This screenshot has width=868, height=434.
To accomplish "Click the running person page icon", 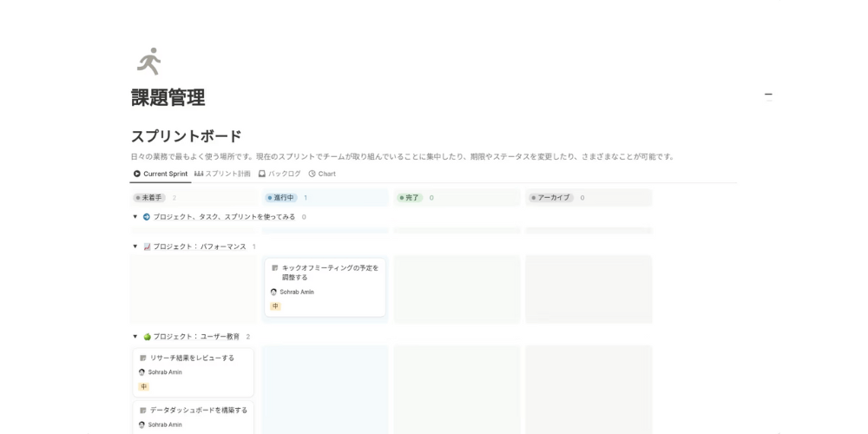I will tap(149, 61).
